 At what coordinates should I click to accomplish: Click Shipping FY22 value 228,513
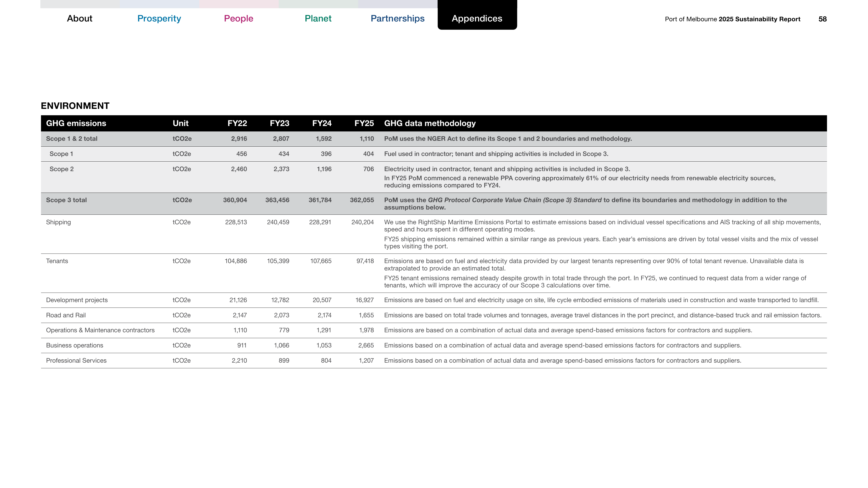(x=236, y=222)
